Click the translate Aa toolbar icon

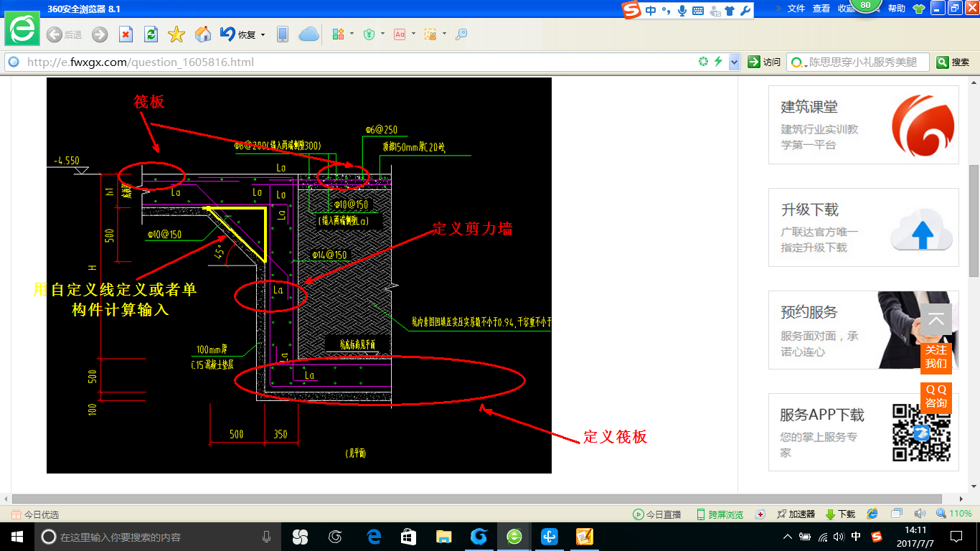[400, 34]
